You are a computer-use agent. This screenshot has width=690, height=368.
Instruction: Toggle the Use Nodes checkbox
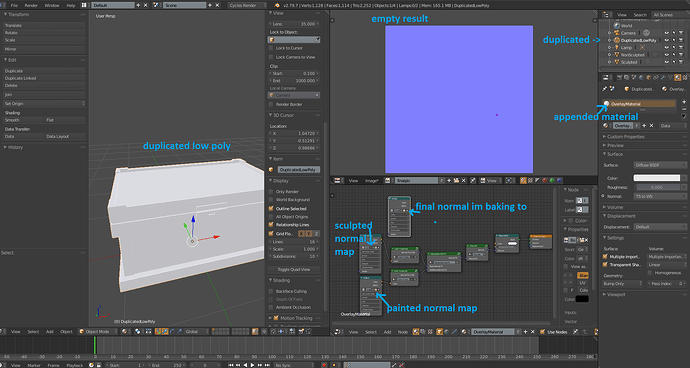pos(543,332)
